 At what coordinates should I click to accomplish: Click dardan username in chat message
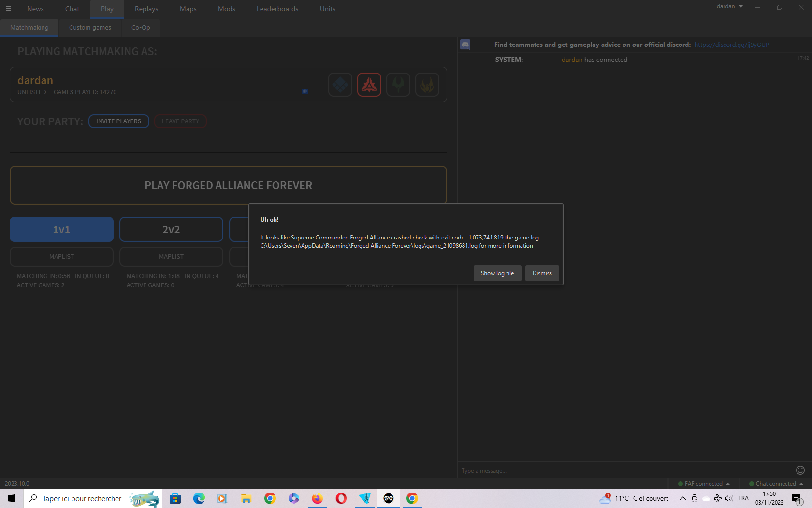pyautogui.click(x=572, y=60)
